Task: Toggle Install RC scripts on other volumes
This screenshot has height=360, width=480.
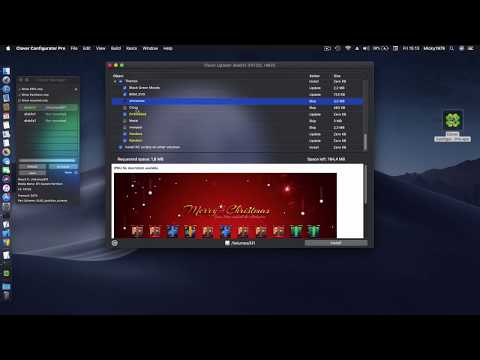Action: 120,147
